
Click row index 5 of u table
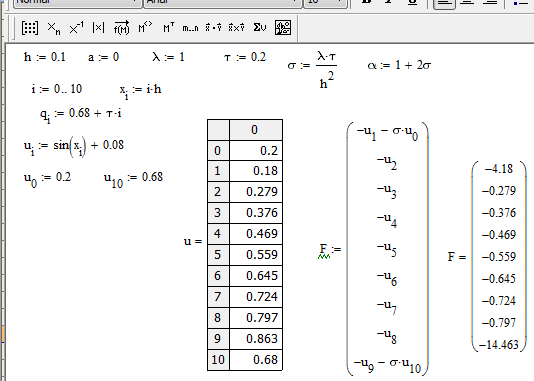click(x=218, y=255)
